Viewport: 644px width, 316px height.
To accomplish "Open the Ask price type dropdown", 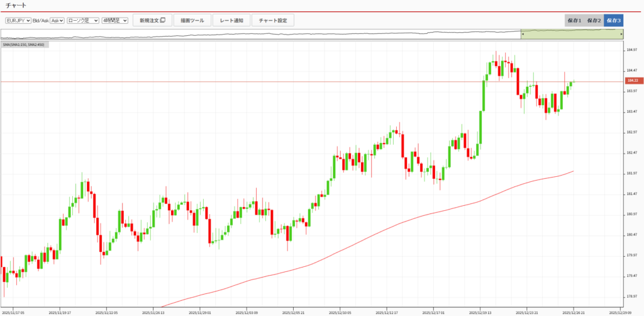I will point(57,20).
